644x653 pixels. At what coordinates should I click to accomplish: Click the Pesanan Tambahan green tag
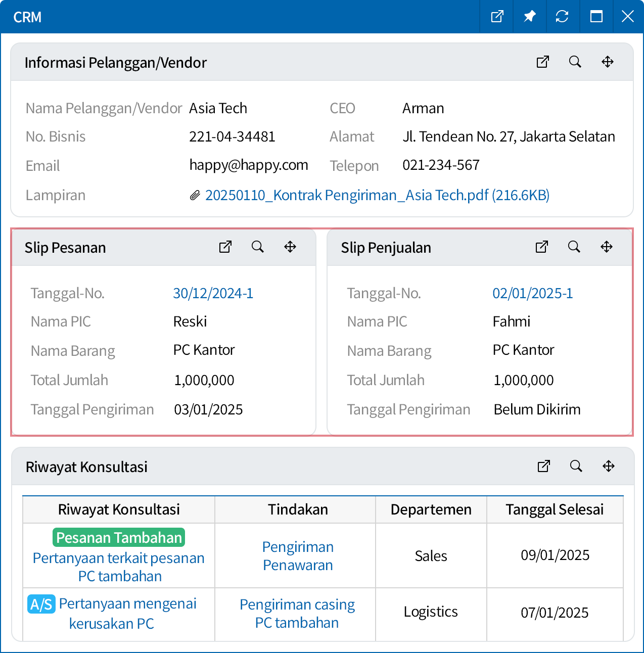[x=119, y=537]
